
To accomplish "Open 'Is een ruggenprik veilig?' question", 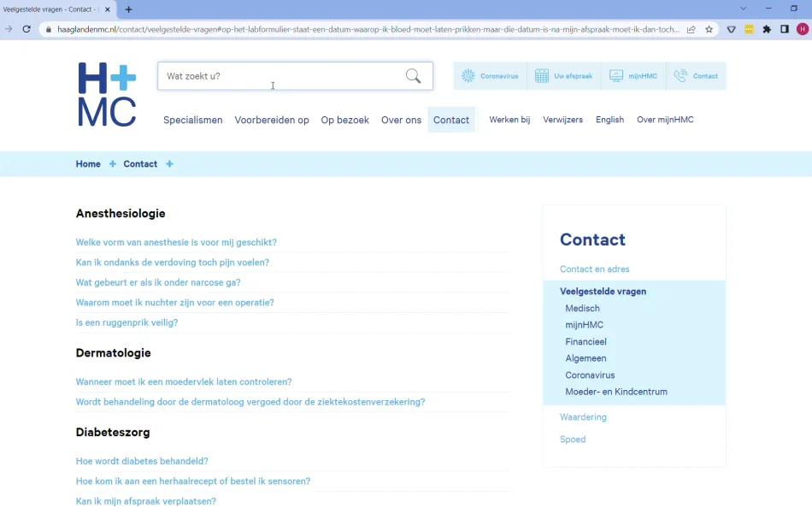I will pyautogui.click(x=127, y=322).
